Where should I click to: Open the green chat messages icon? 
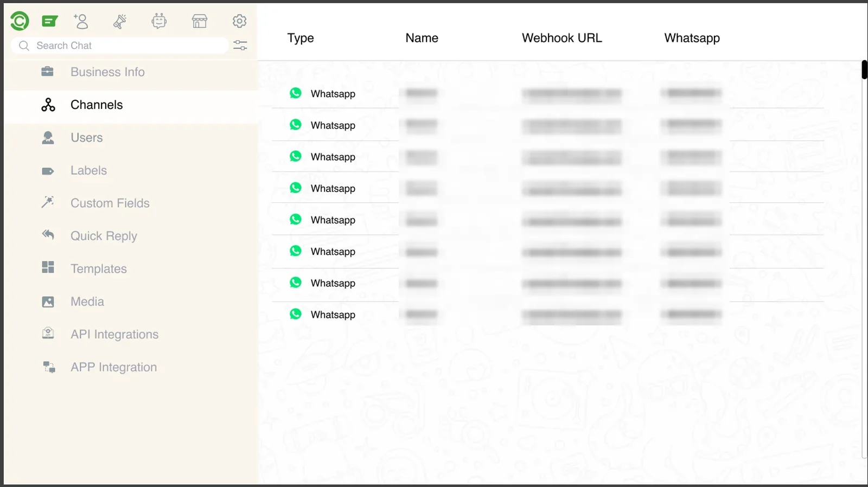pyautogui.click(x=50, y=21)
